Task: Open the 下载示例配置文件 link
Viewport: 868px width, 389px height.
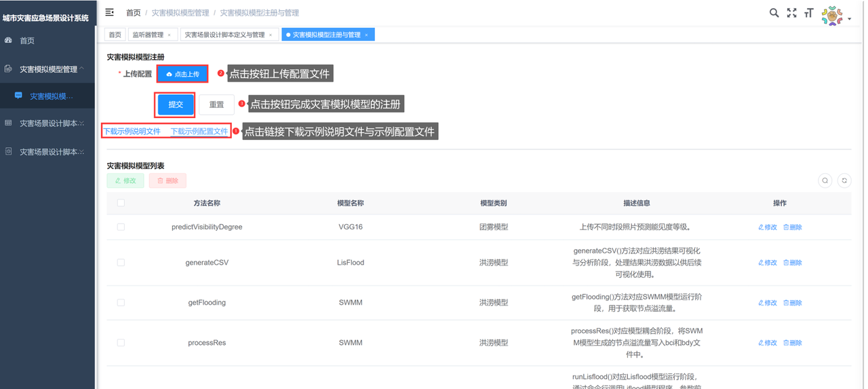Action: pos(199,132)
